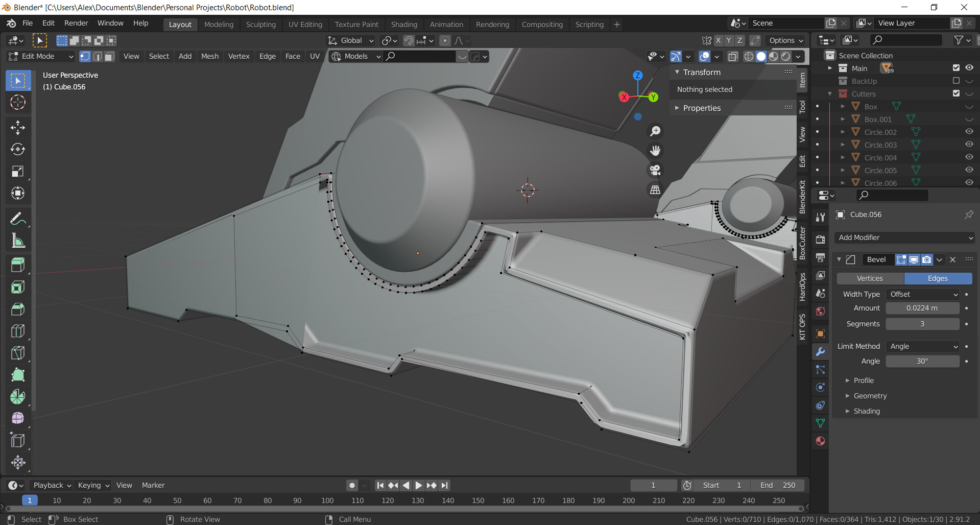Pick the Measure tool
The height and width of the screenshot is (525, 980).
18,241
